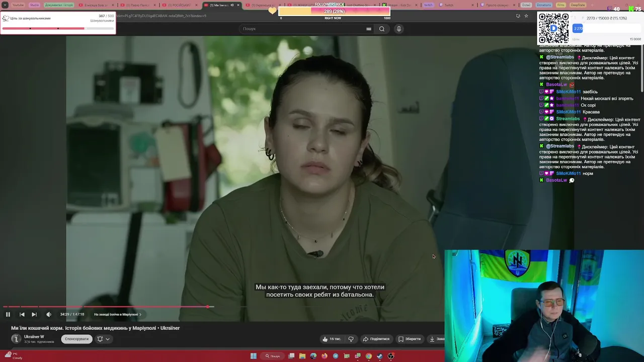Click the streamer webcam overlay
Screen dimensions: 644x362
(x=544, y=306)
